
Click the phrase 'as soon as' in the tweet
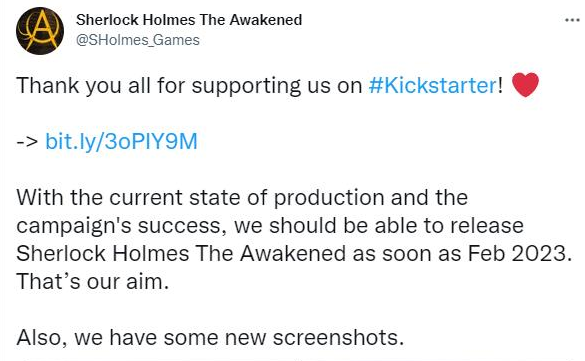pos(407,254)
